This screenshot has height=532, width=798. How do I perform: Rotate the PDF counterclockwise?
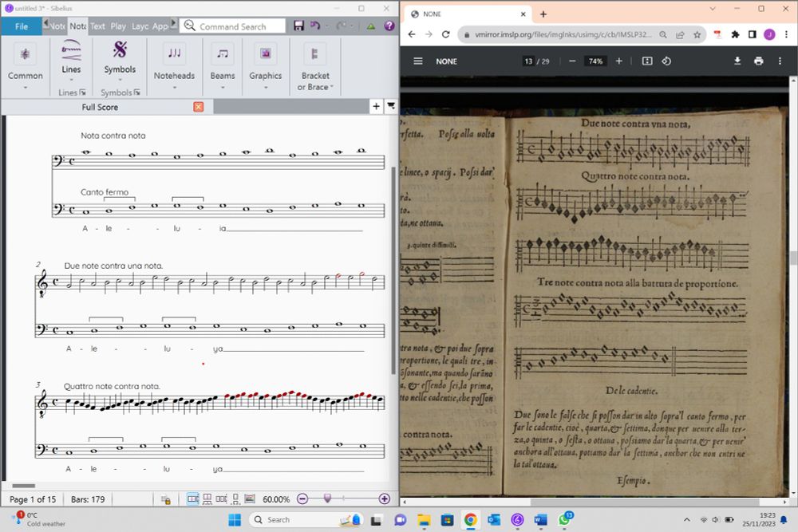[x=666, y=61]
